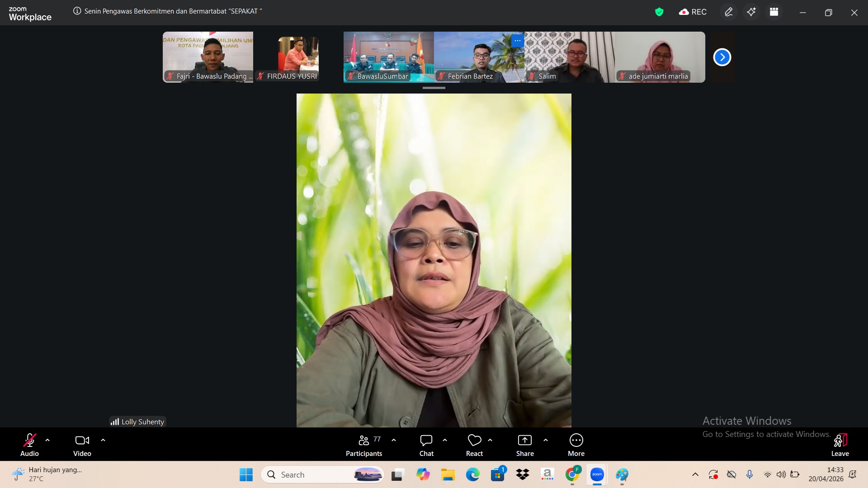Screen dimensions: 868x488
Task: Select the BawasluSumbar video thumbnail
Action: [x=388, y=56]
